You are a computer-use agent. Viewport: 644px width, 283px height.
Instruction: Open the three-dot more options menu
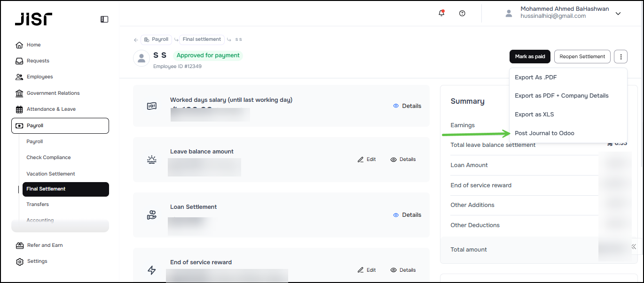point(620,57)
